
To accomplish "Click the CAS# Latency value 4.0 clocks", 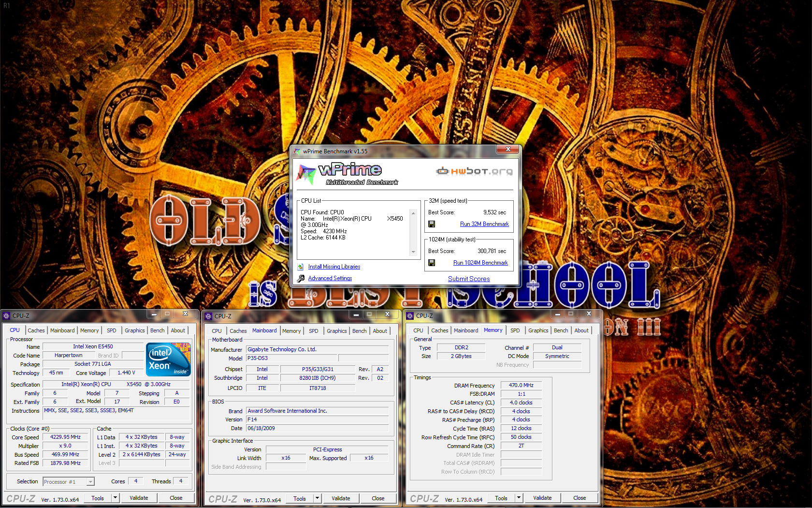I will (521, 403).
